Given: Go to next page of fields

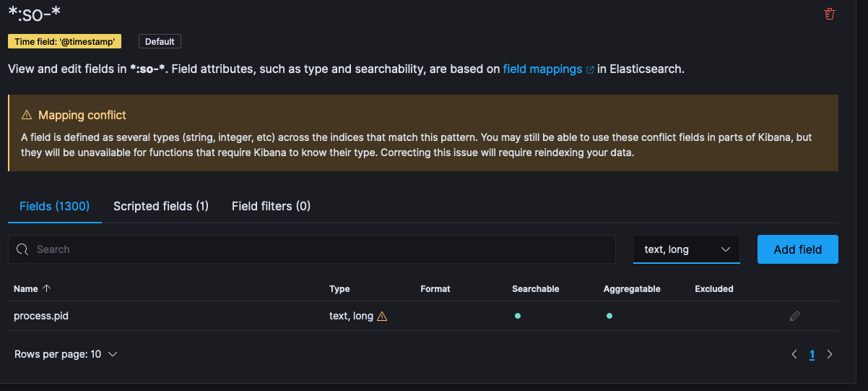Looking at the screenshot, I should click(830, 354).
